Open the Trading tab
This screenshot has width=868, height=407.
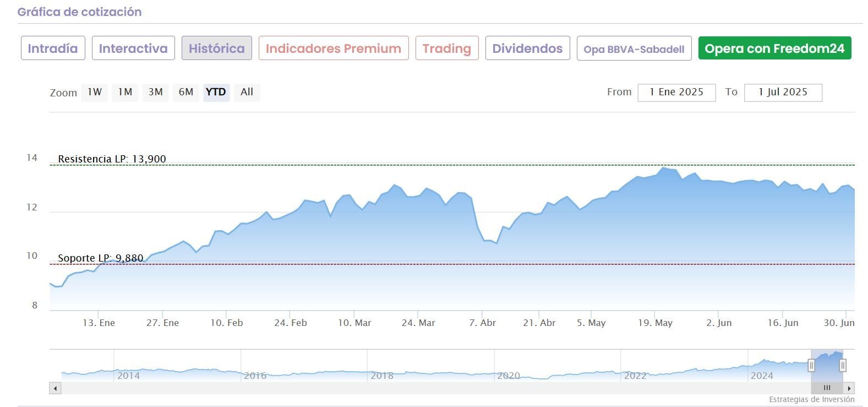(x=447, y=48)
